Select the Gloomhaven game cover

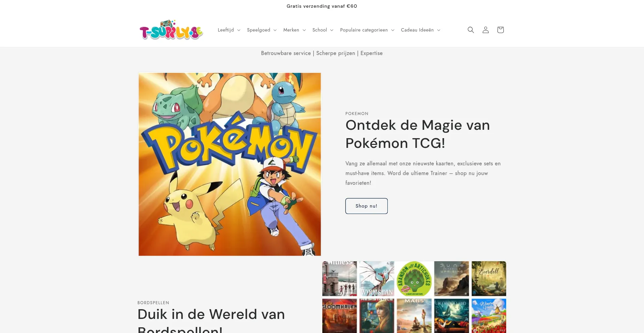pyautogui.click(x=339, y=316)
